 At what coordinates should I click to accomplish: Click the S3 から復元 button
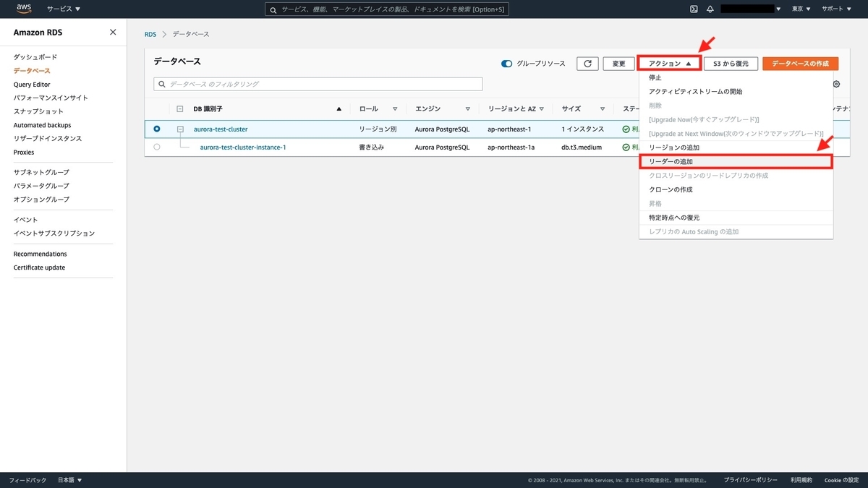(731, 64)
